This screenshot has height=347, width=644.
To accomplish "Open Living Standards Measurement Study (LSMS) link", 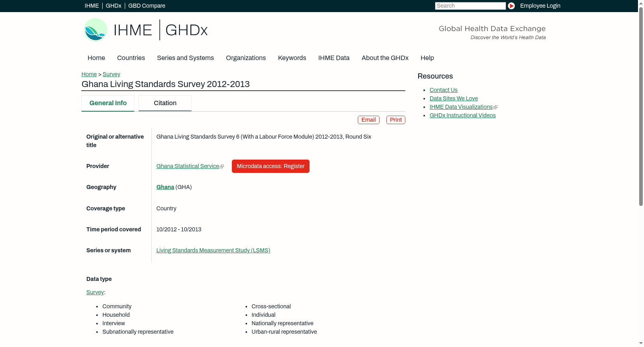I will coord(213,250).
